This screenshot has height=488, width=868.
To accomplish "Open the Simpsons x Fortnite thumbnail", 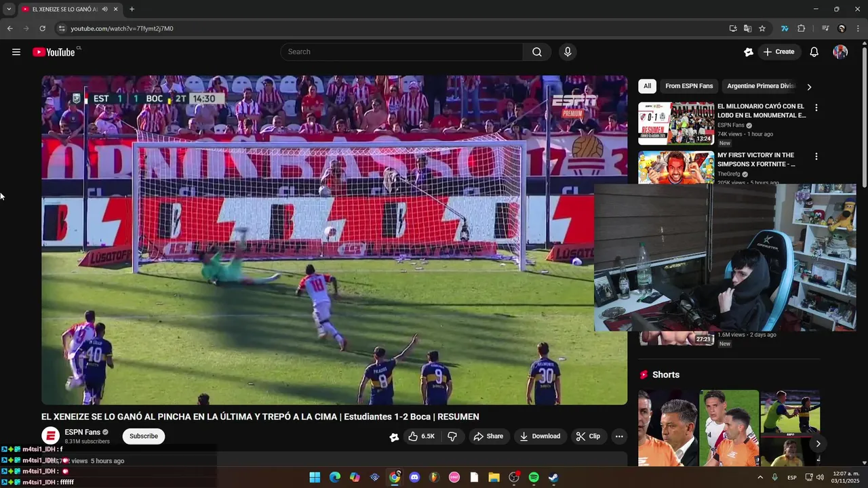I will pyautogui.click(x=676, y=167).
